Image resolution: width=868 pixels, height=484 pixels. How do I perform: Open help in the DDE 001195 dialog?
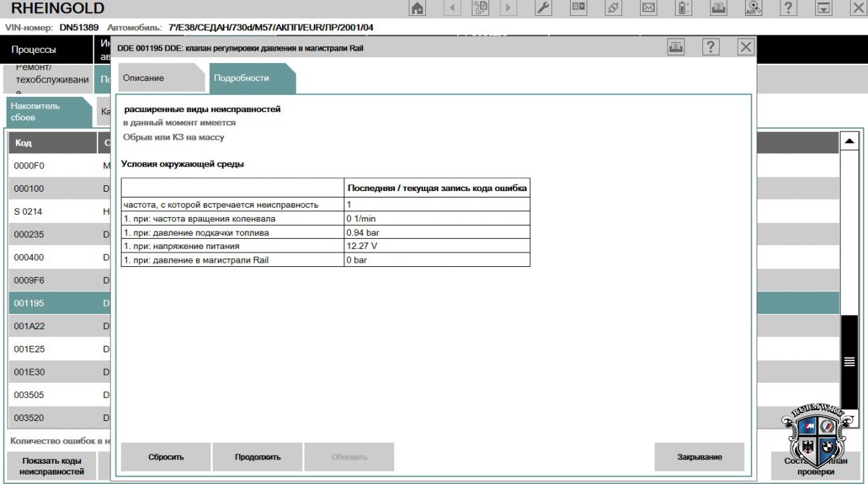point(711,47)
